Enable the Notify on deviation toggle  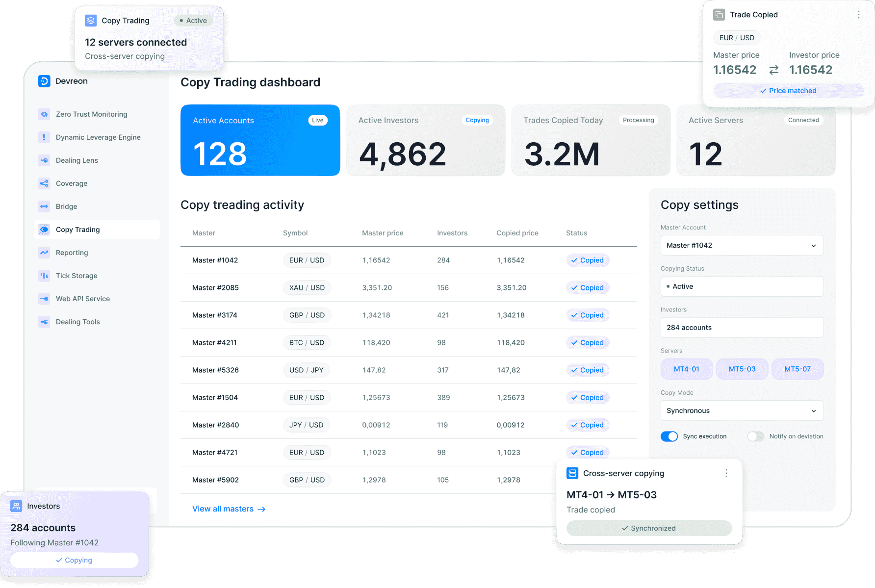tap(755, 436)
